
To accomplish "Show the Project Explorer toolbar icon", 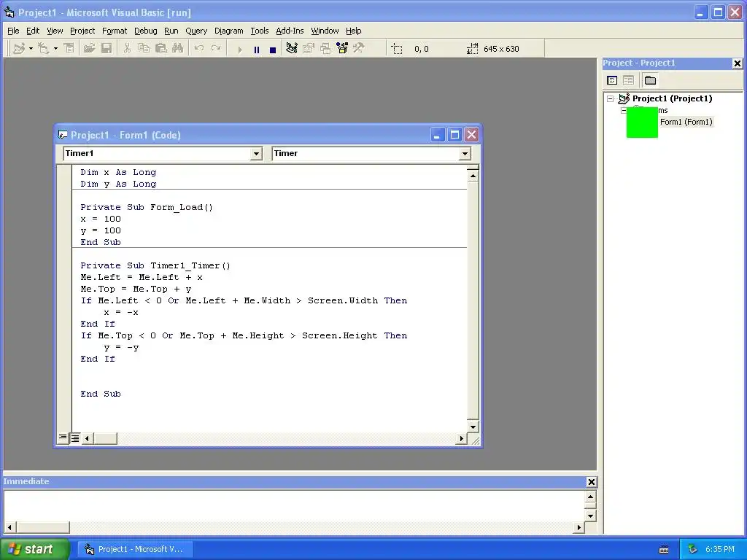I will tap(292, 49).
